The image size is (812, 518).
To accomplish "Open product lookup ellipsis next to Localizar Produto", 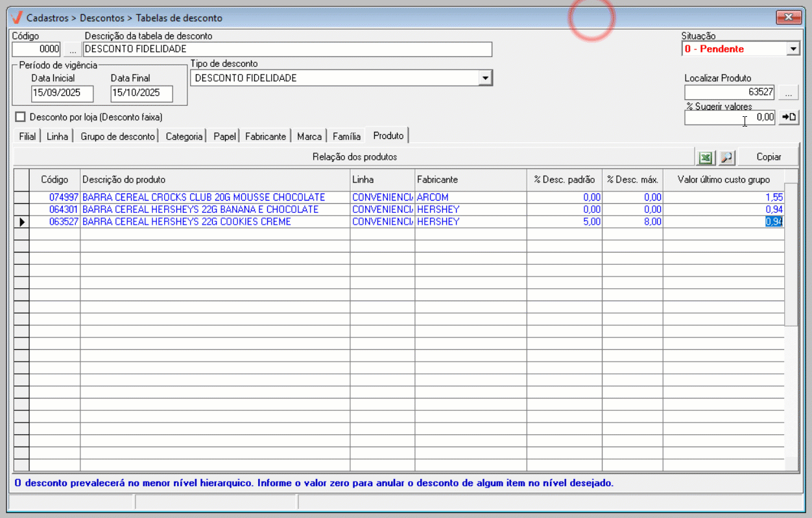I will pos(789,92).
